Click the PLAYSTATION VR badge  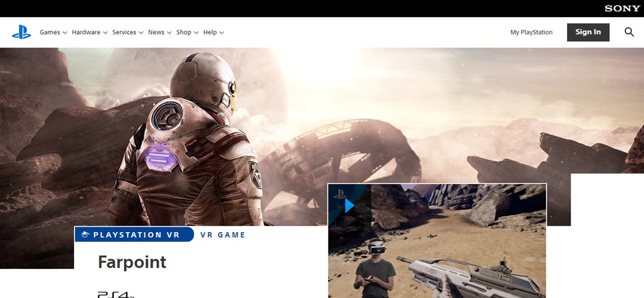[x=134, y=235]
